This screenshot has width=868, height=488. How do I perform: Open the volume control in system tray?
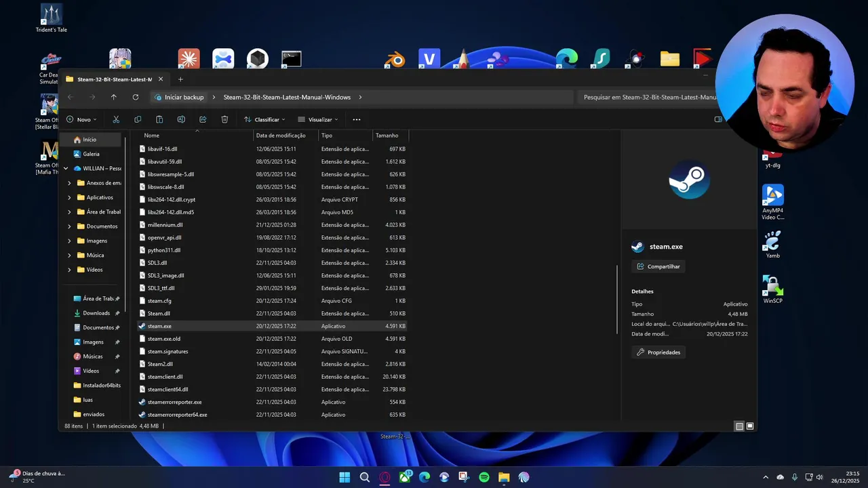pyautogui.click(x=819, y=477)
